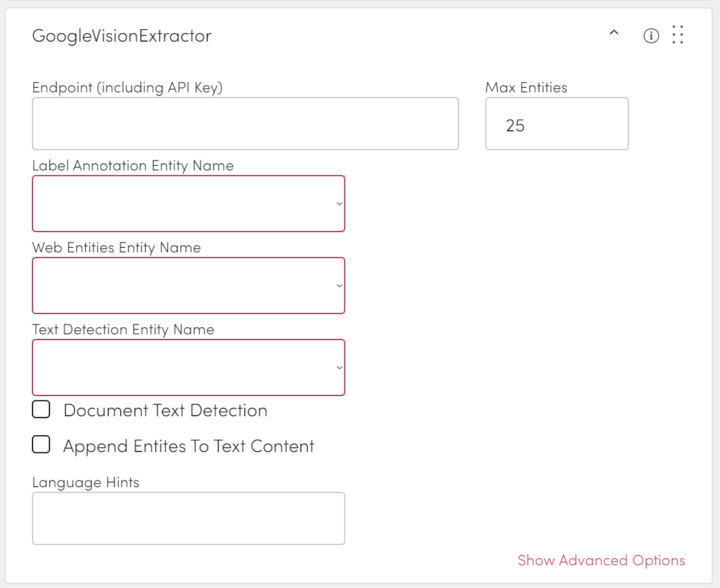Image resolution: width=720 pixels, height=588 pixels.
Task: Enable the Document Text Detection checkbox
Action: point(42,410)
